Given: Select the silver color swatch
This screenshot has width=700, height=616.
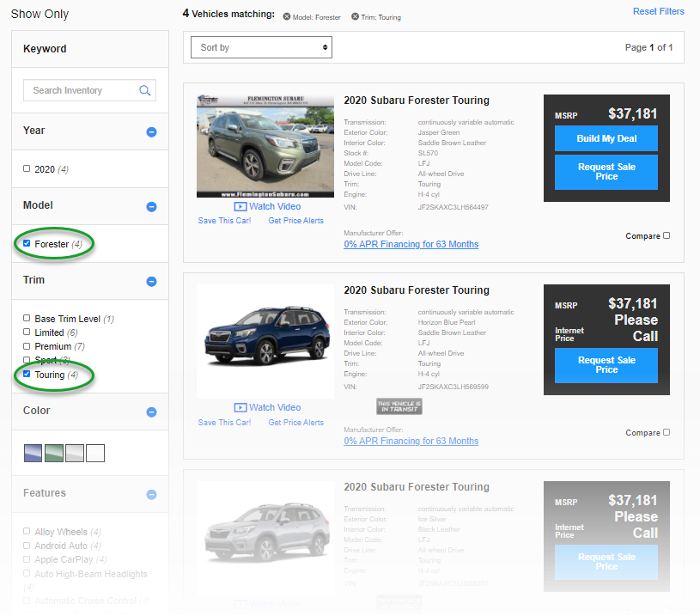Looking at the screenshot, I should pyautogui.click(x=75, y=453).
